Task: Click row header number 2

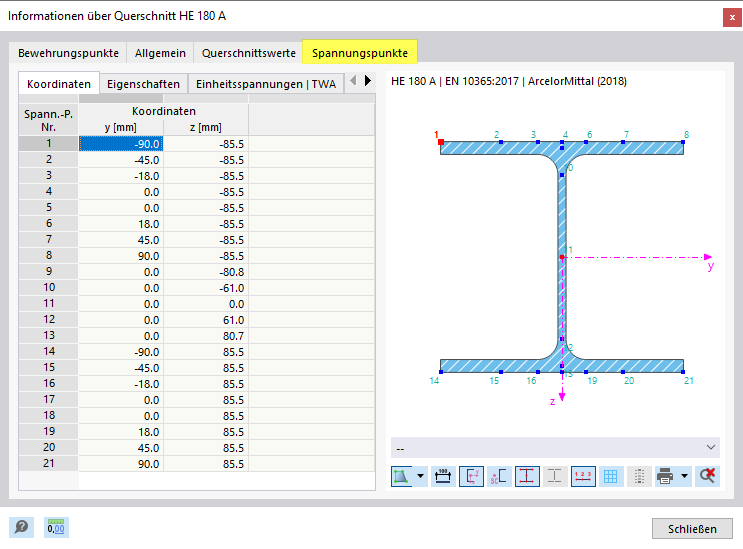Action: pyautogui.click(x=49, y=160)
